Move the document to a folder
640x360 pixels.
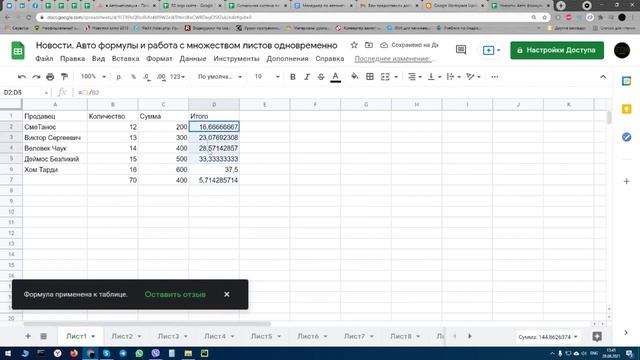click(x=369, y=45)
